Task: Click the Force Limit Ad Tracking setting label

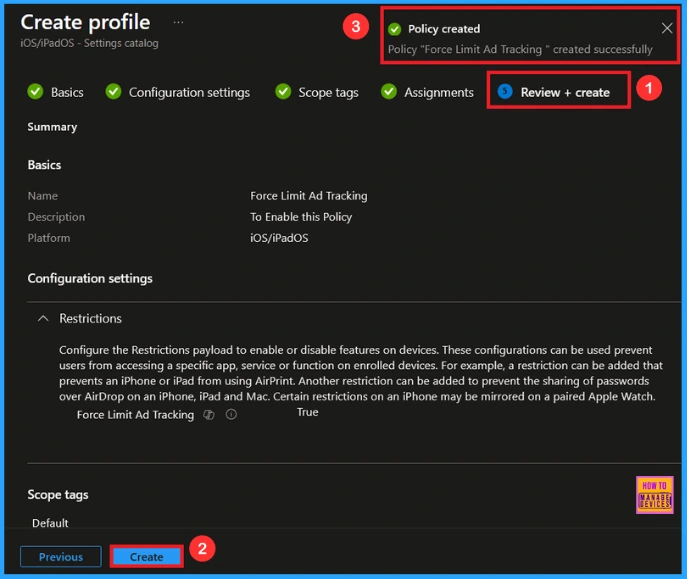Action: [x=135, y=415]
